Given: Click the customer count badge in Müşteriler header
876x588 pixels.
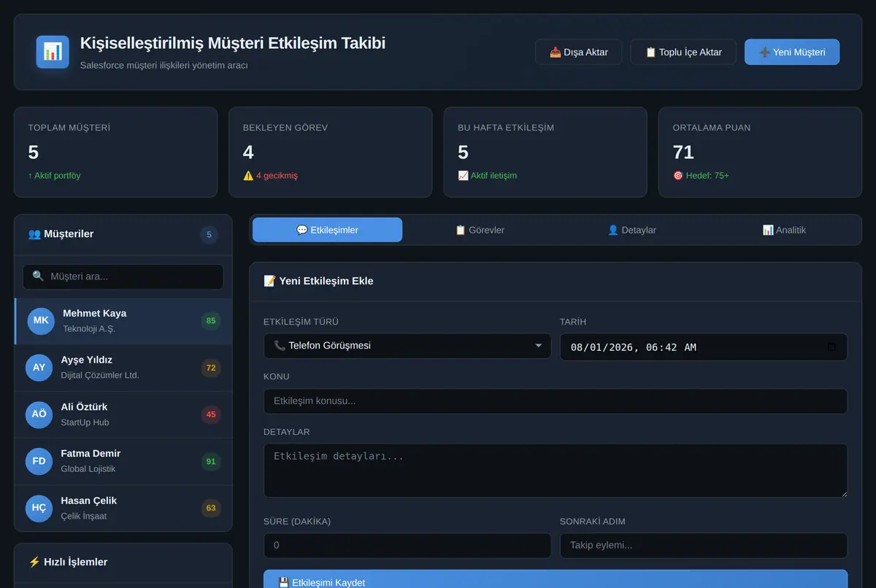Looking at the screenshot, I should tap(209, 235).
